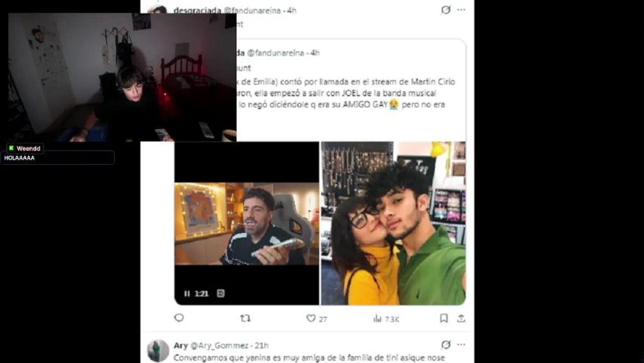644x363 pixels.
Task: Open the quoted @fandunareina handle
Action: [276, 53]
